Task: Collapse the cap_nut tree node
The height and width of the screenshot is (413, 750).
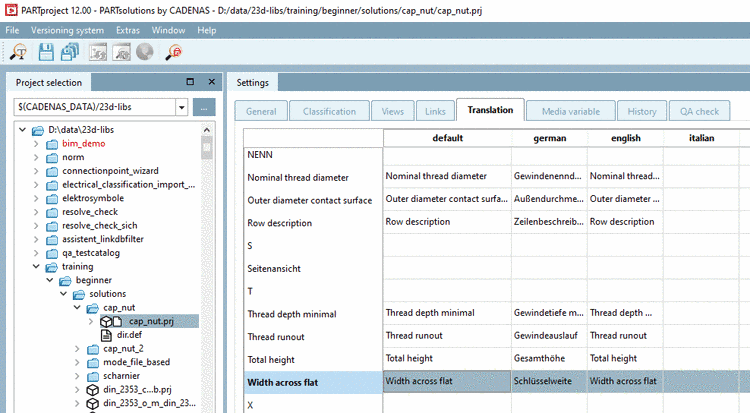Action: 77,307
